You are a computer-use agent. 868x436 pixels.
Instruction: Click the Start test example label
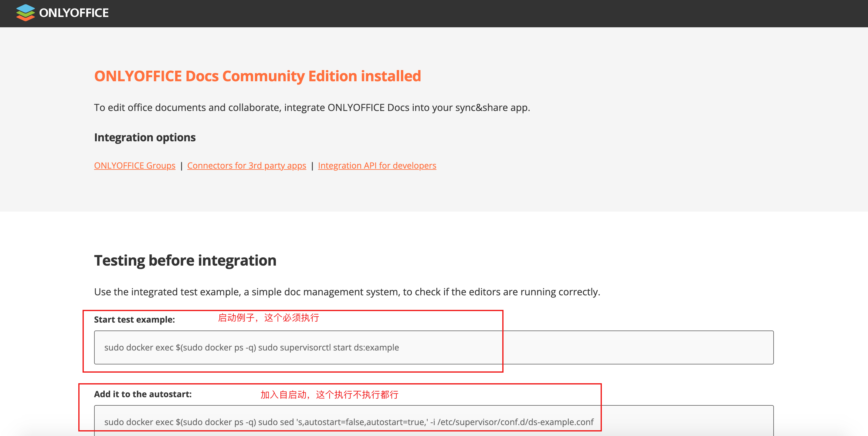point(134,320)
